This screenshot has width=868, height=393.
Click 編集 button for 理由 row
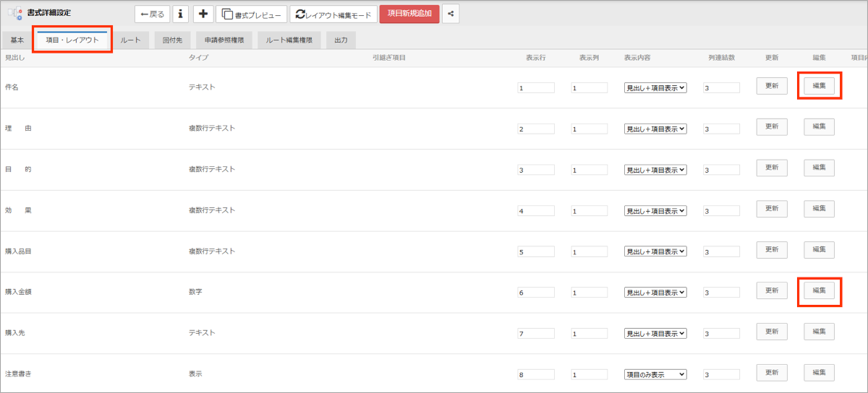[x=819, y=127]
